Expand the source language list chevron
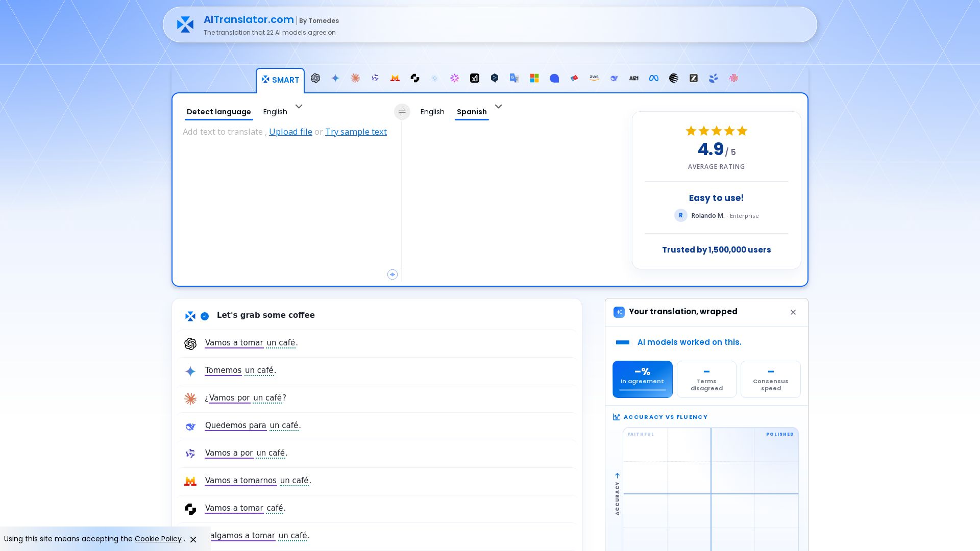This screenshot has height=551, width=980. 299,107
